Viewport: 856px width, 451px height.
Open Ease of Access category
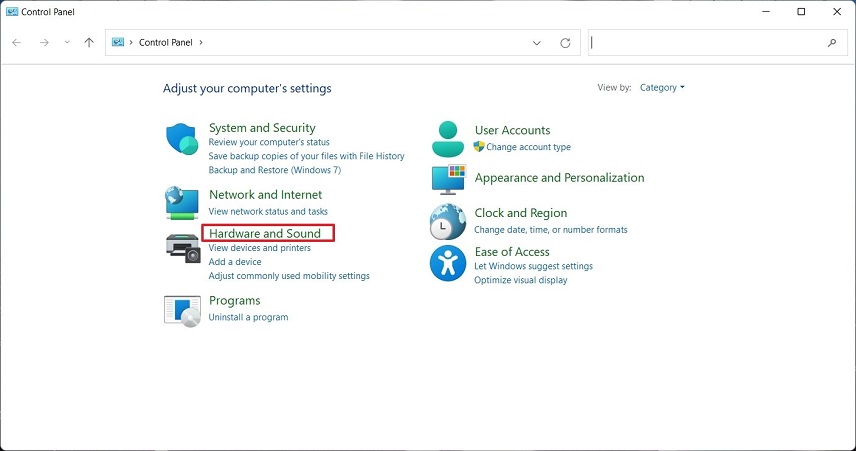tap(512, 252)
